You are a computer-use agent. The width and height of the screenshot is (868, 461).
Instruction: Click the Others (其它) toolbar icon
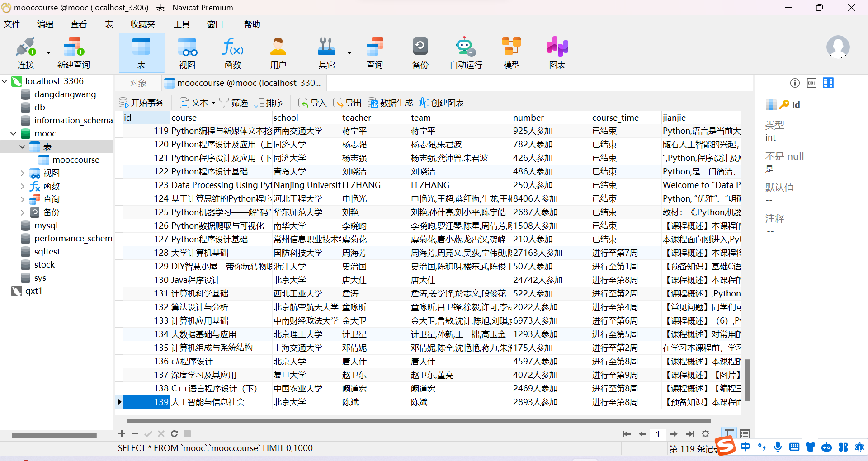[x=326, y=53]
